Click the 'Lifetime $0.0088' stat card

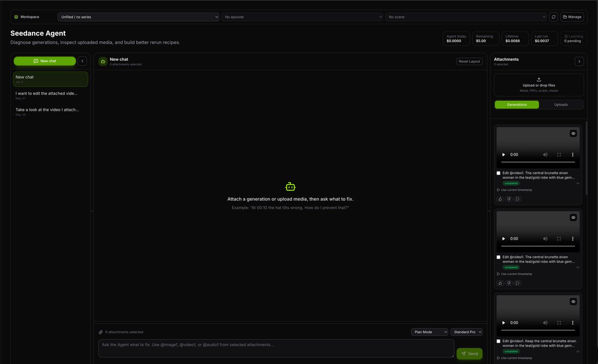point(515,39)
